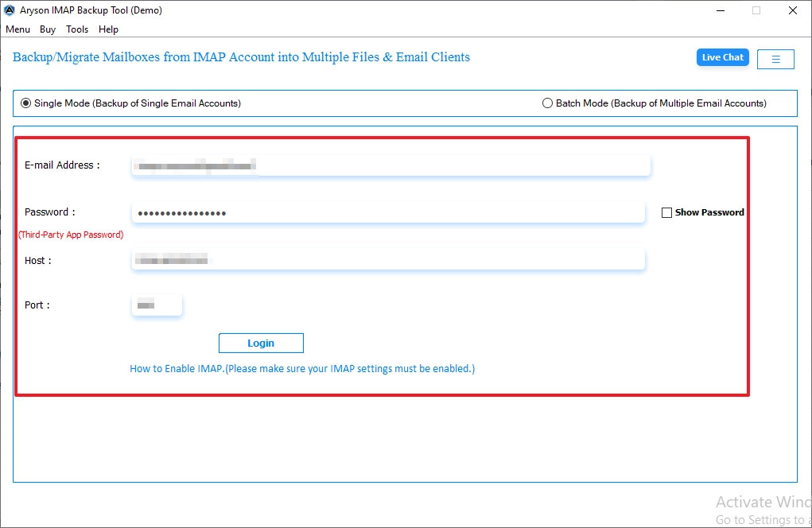Open the Buy menu
812x528 pixels.
(48, 29)
